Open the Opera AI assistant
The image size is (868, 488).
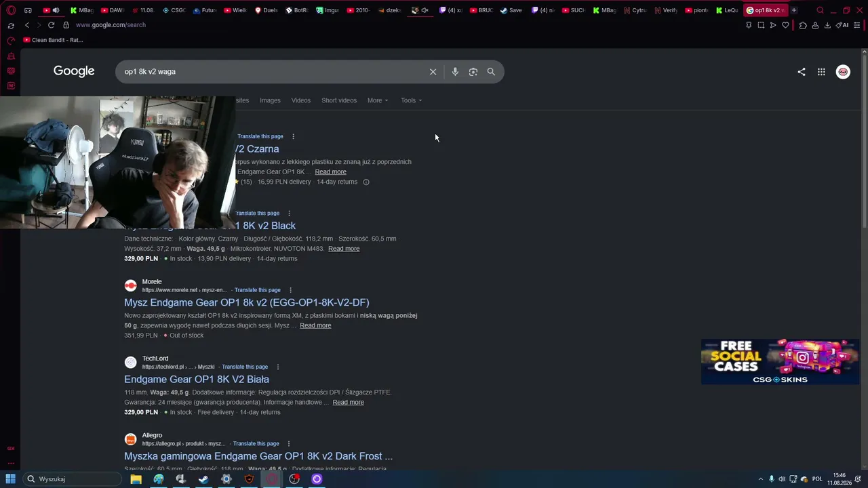pos(842,25)
